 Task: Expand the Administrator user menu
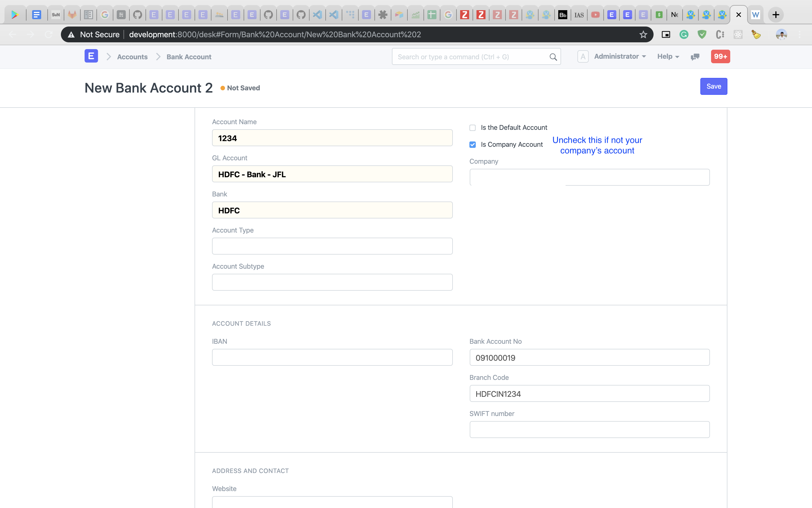(620, 56)
